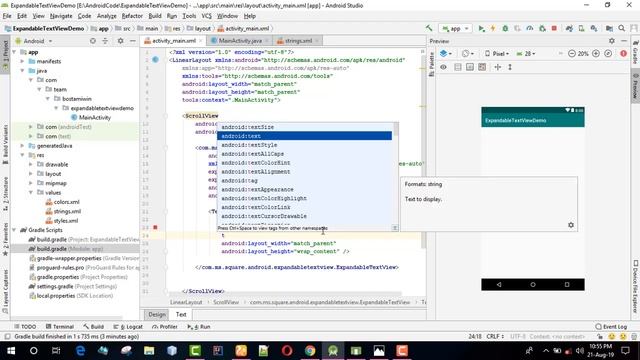Open the Profiler tool window
The height and width of the screenshot is (360, 640).
click(165, 327)
